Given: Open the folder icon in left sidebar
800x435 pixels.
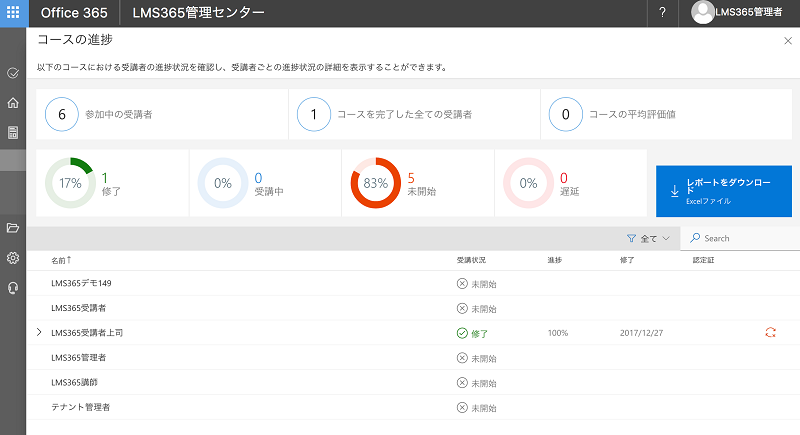Looking at the screenshot, I should pos(13,228).
